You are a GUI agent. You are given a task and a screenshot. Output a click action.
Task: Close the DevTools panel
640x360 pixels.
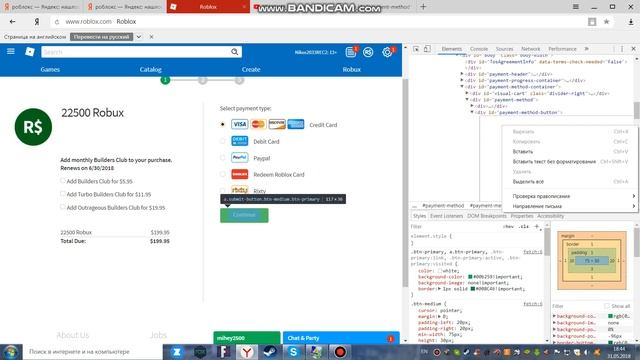[633, 49]
